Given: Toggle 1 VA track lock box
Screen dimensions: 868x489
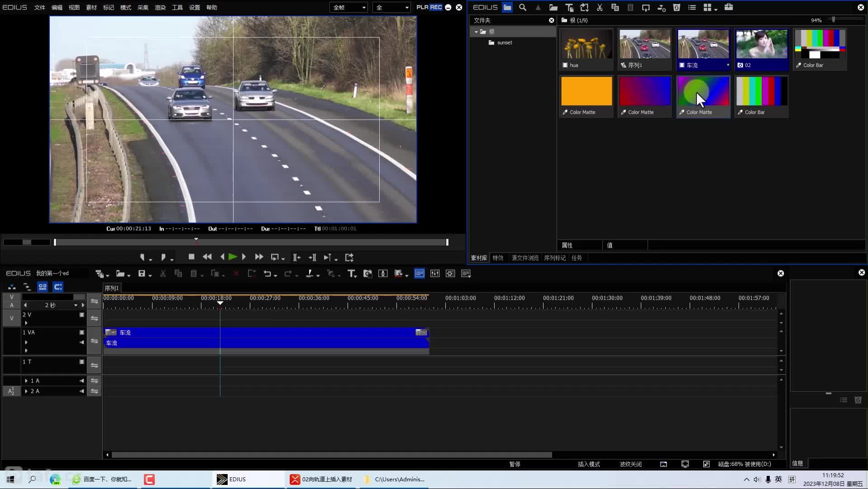Looking at the screenshot, I should [x=82, y=332].
